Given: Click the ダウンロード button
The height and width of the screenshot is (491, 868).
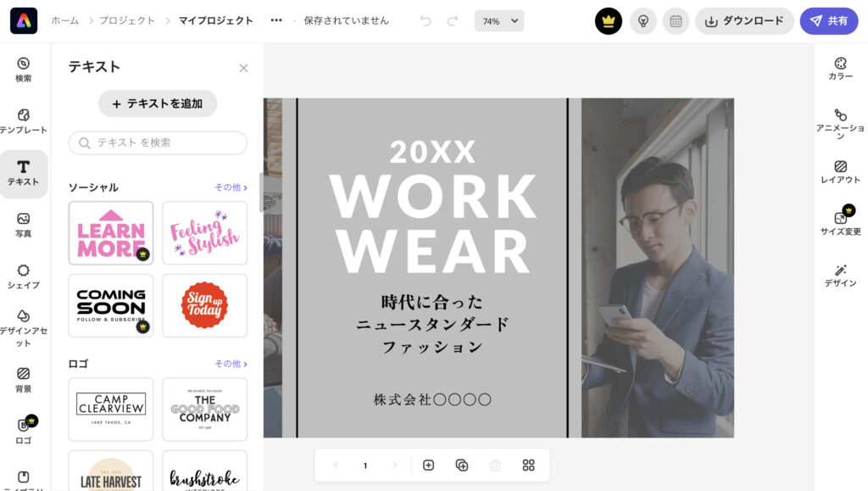Looking at the screenshot, I should click(x=744, y=21).
